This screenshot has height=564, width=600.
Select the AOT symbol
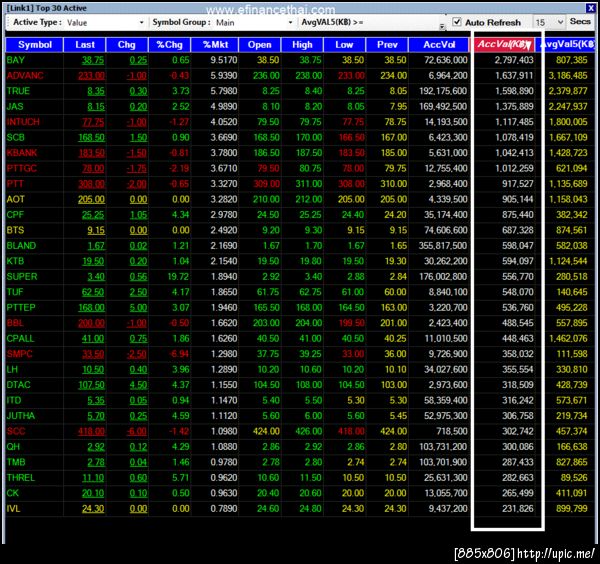coord(16,199)
